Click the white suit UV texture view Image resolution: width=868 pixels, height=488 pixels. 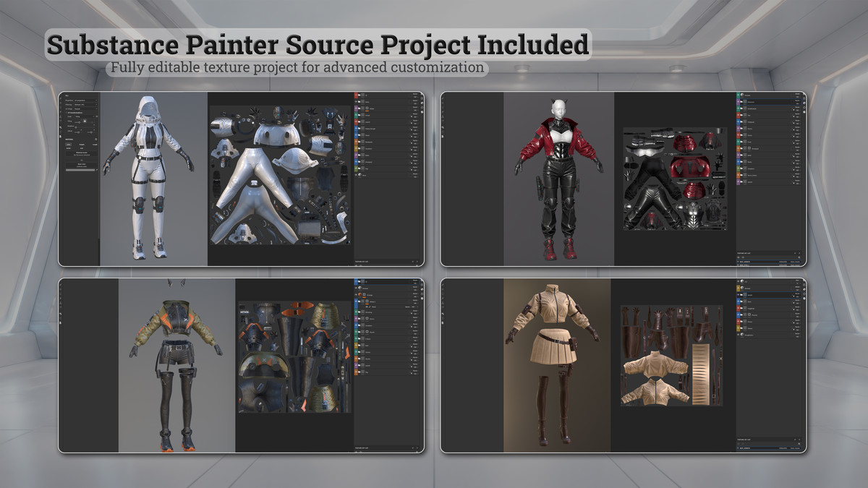click(x=281, y=174)
